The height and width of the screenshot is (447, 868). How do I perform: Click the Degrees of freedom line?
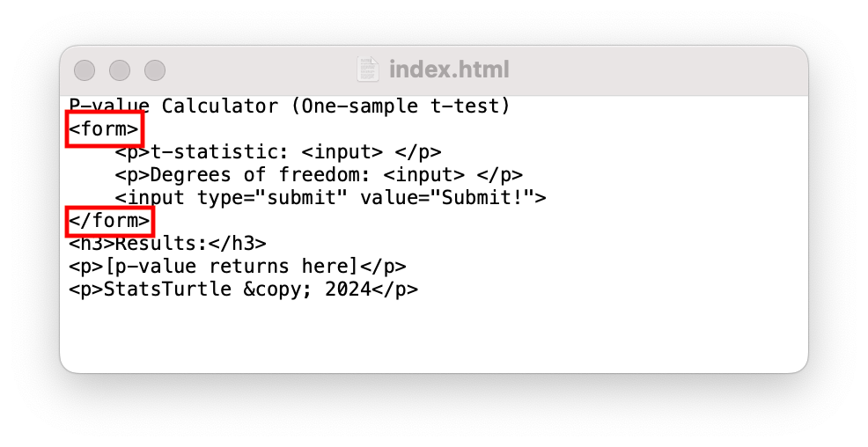click(x=319, y=175)
